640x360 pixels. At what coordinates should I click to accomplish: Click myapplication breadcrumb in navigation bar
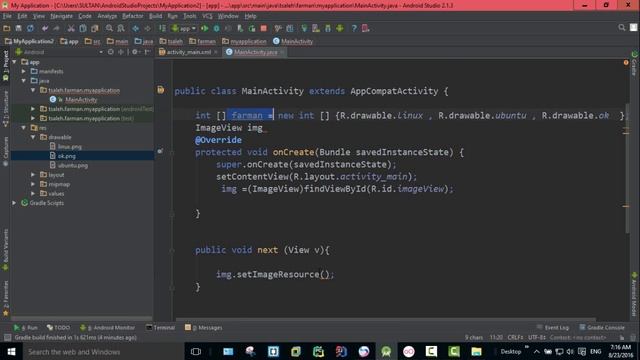[x=244, y=41]
